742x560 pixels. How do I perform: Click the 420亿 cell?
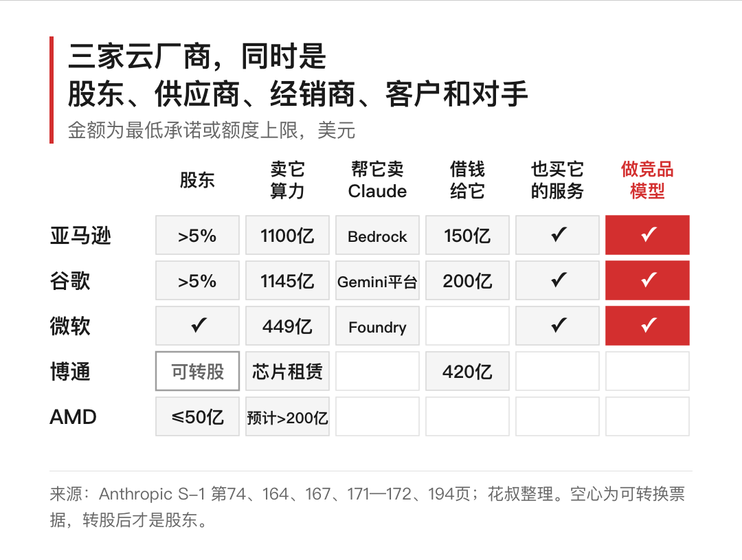point(467,371)
